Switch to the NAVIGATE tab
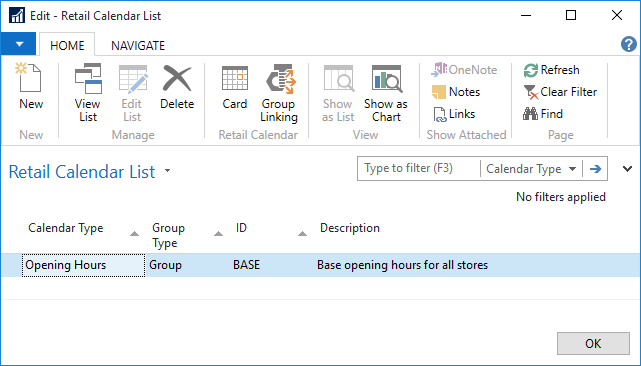Screen dimensions: 641x366 click(138, 45)
